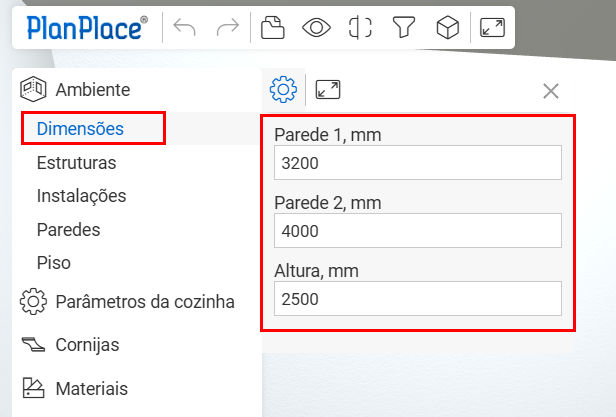The width and height of the screenshot is (616, 417).
Task: Click the Parede 1 input field
Action: point(417,163)
